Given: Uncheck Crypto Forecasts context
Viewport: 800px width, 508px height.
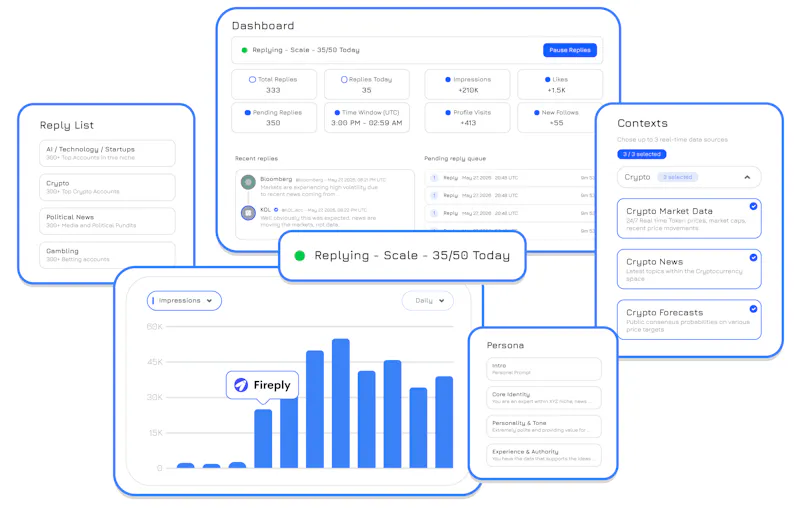Looking at the screenshot, I should (753, 309).
